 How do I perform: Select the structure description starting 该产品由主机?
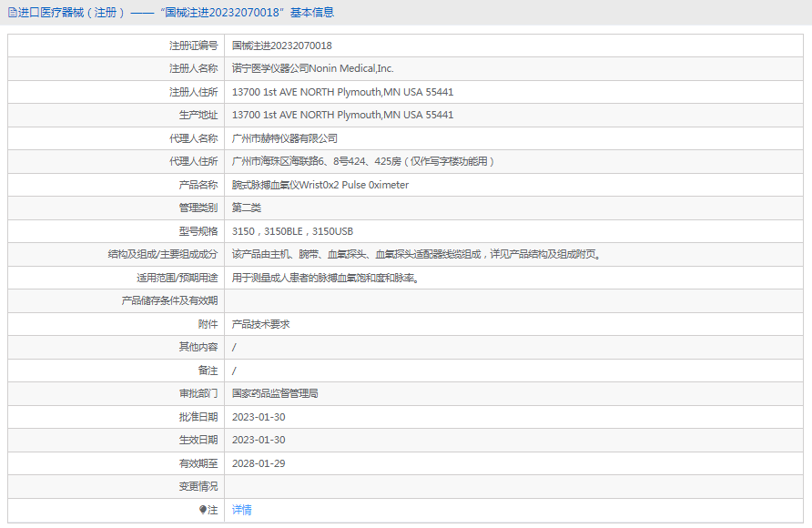[416, 254]
